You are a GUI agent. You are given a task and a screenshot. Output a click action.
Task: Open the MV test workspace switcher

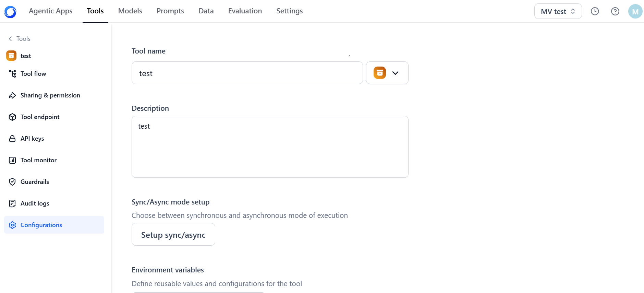(x=558, y=11)
